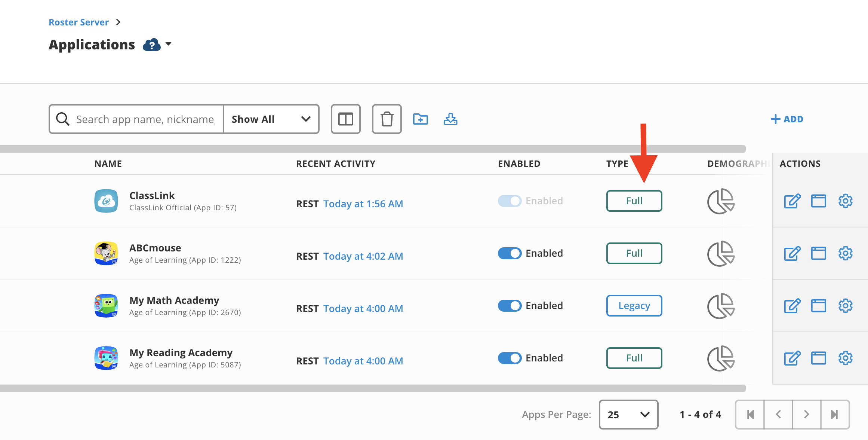Open My Math Academy recent activity link
The height and width of the screenshot is (440, 868).
tap(363, 308)
